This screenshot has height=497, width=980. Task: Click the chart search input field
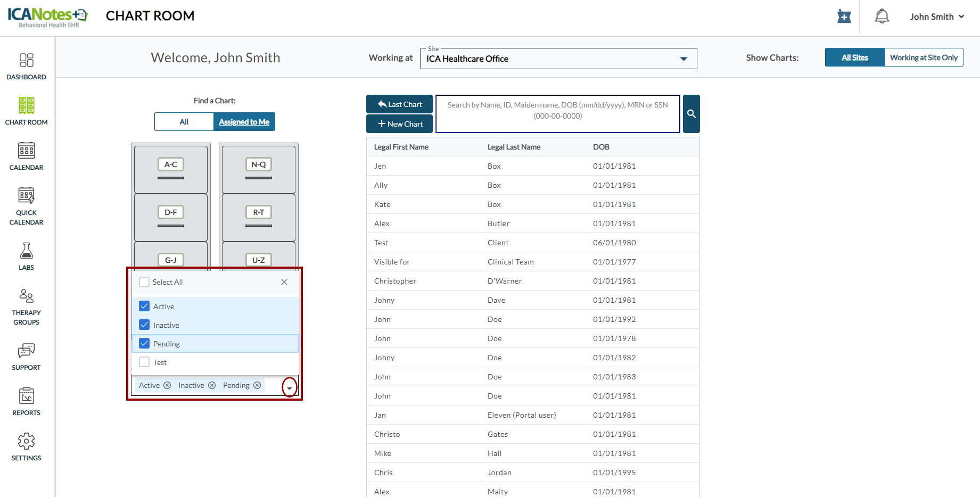557,114
